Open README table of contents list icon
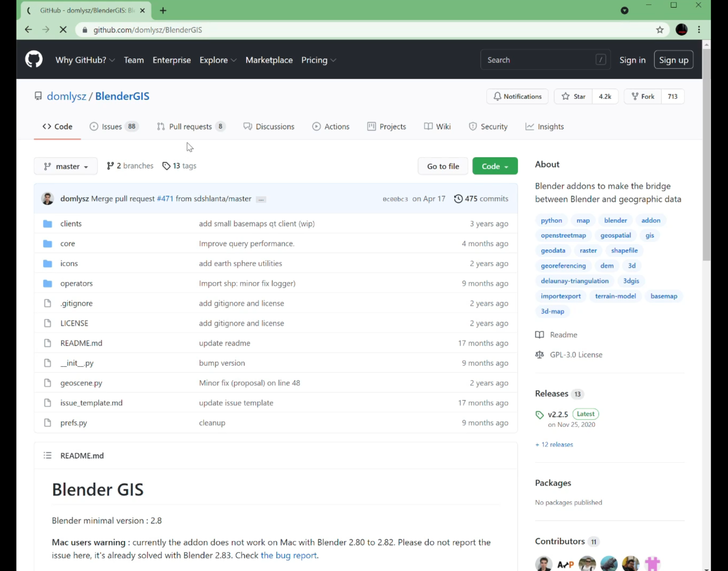This screenshot has width=728, height=571. pyautogui.click(x=47, y=456)
